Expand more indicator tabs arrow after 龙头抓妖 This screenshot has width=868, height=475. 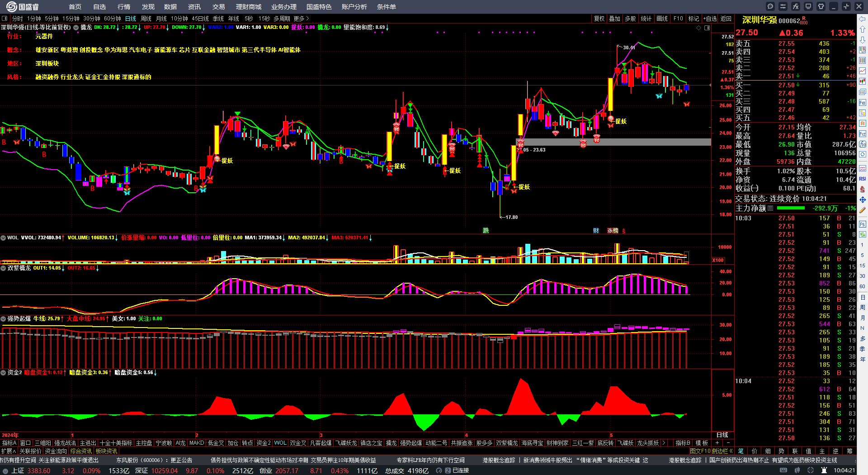coord(664,443)
